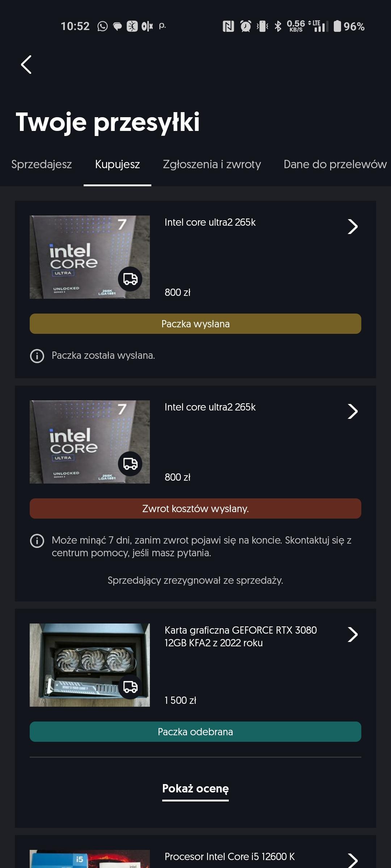Tap the alarm clock status icon

click(x=245, y=26)
